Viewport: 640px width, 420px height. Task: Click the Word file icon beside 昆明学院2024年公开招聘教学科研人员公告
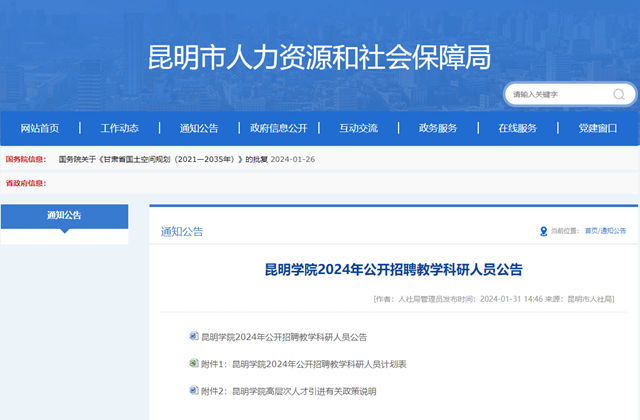[194, 336]
